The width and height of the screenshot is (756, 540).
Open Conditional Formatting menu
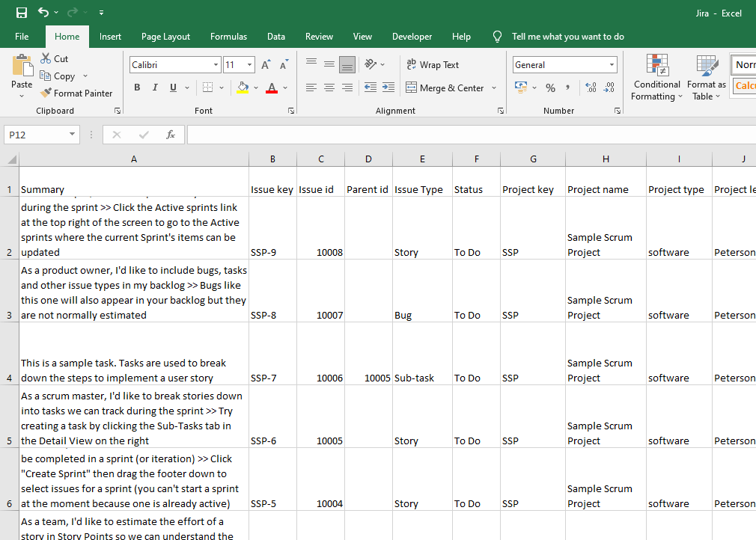point(656,77)
